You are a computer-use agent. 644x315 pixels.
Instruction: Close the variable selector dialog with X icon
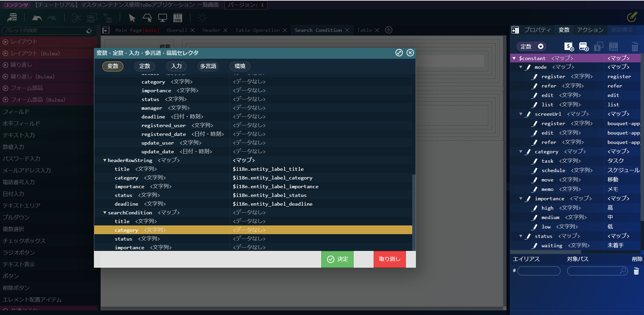click(x=410, y=53)
